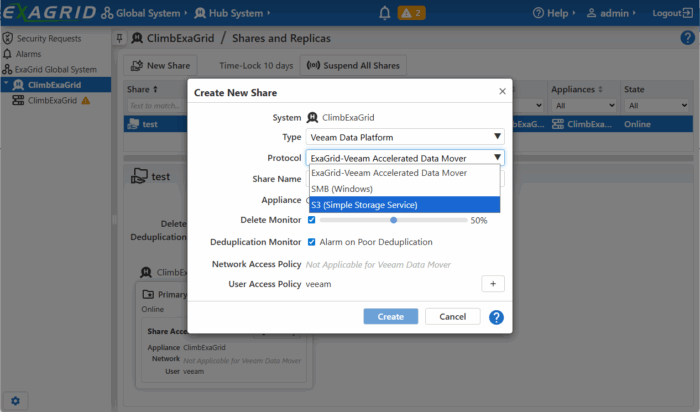Viewport: 700px width, 412px height.
Task: Toggle the Delete Monitor checkbox
Action: pos(312,220)
